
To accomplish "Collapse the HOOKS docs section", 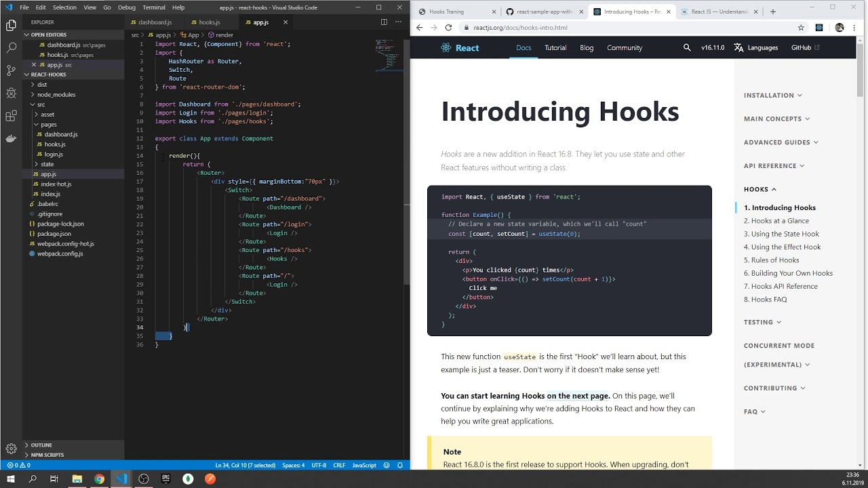I will coord(759,189).
